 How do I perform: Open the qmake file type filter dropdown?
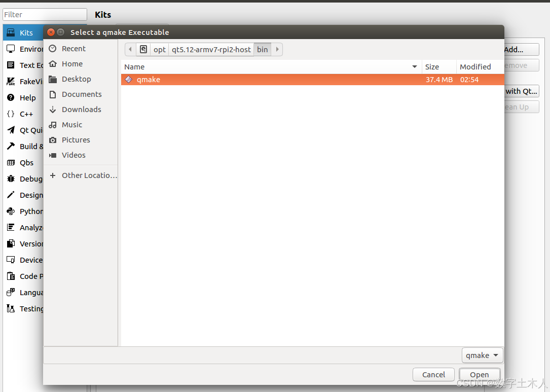482,355
